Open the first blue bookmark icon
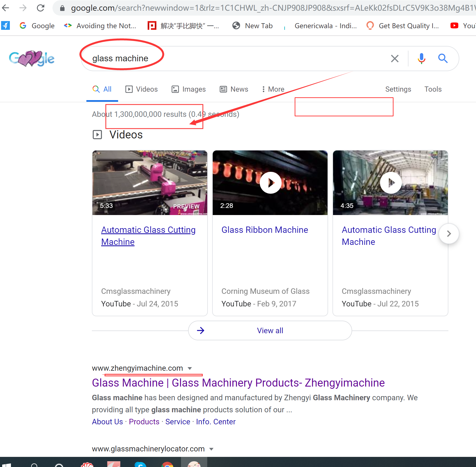The image size is (476, 467). pos(5,25)
